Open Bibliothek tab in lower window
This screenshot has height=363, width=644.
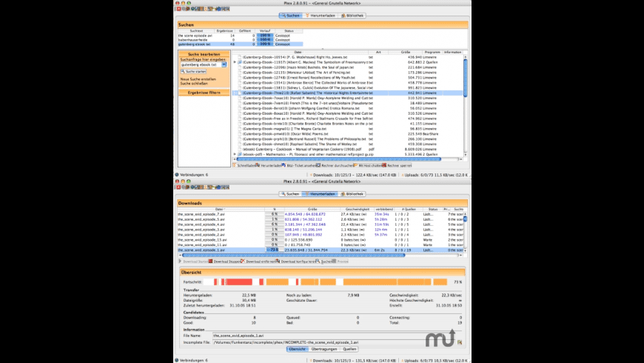[352, 194]
